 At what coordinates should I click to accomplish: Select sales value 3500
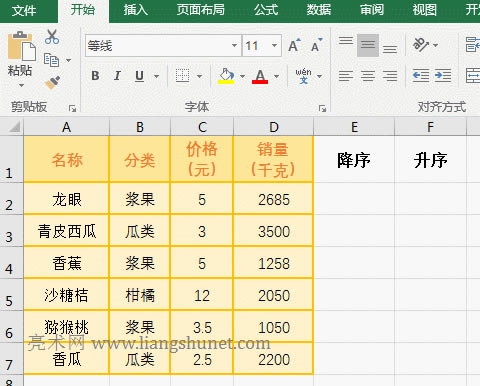274,231
